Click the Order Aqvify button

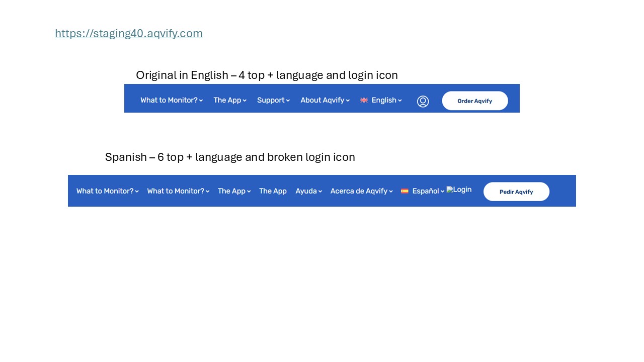tap(475, 101)
